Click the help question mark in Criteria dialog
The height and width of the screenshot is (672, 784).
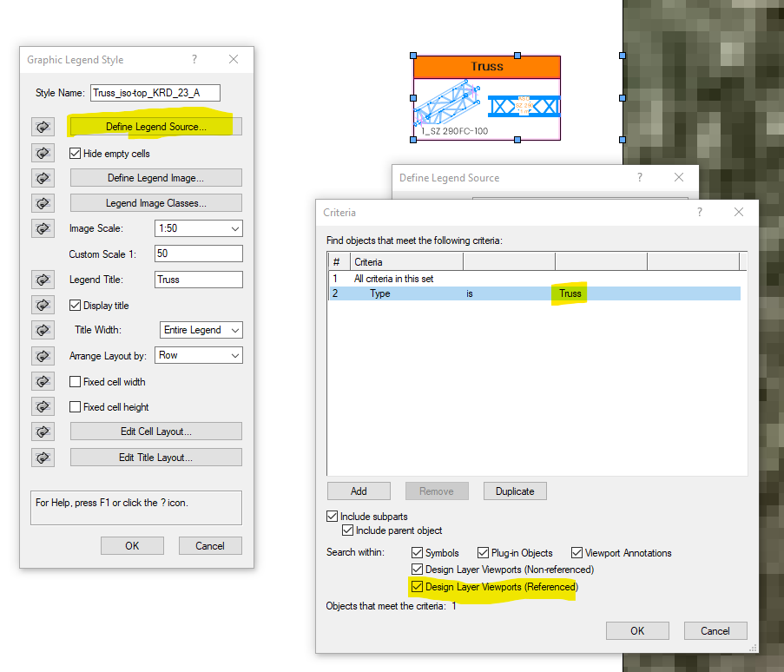click(699, 212)
